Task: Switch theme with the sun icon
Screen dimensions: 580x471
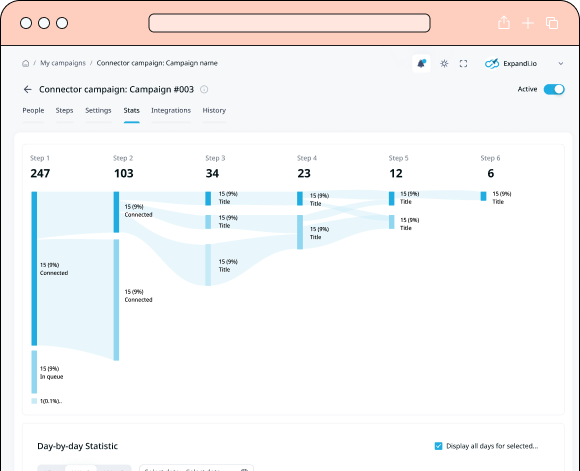Action: point(444,64)
